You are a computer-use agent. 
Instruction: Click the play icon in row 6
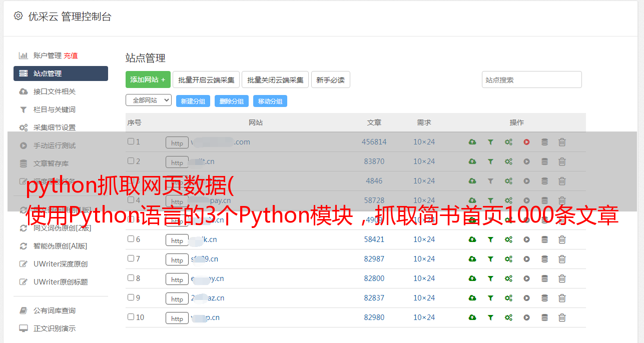[x=526, y=239]
